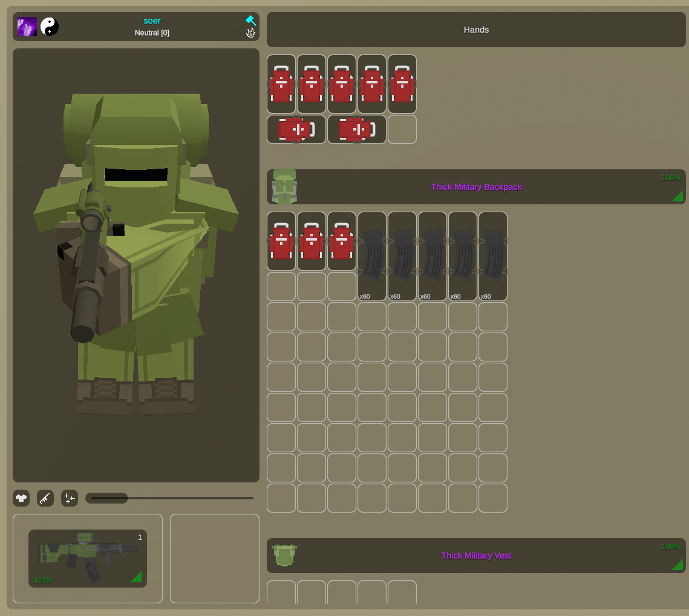Click the rifle's 100% durability text
The width and height of the screenshot is (689, 616).
pos(42,580)
